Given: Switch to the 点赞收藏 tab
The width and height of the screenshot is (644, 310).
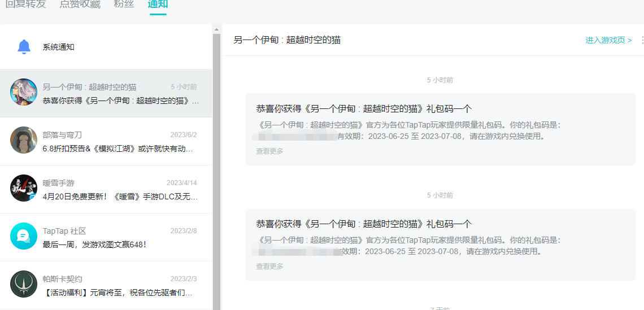Looking at the screenshot, I should (x=80, y=5).
